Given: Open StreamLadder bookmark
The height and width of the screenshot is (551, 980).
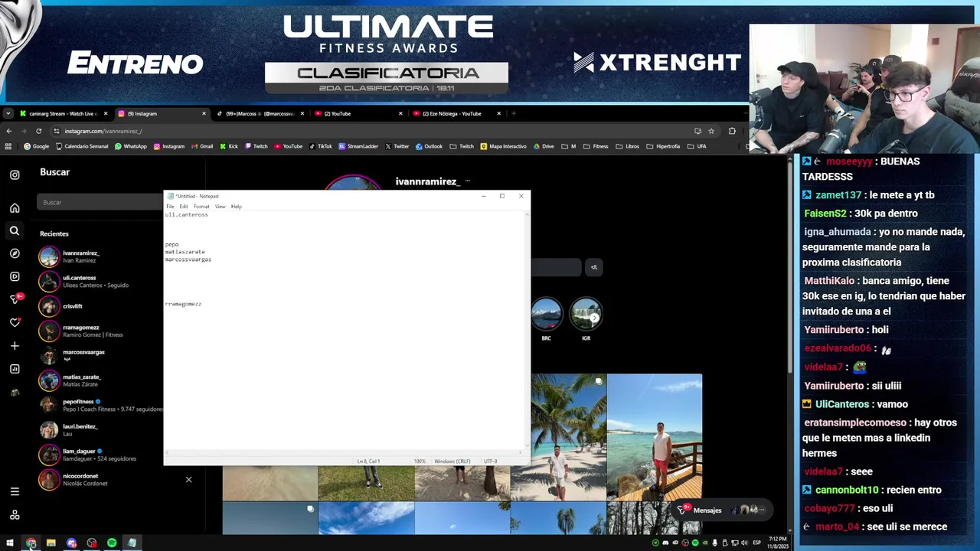Looking at the screenshot, I should pos(358,146).
